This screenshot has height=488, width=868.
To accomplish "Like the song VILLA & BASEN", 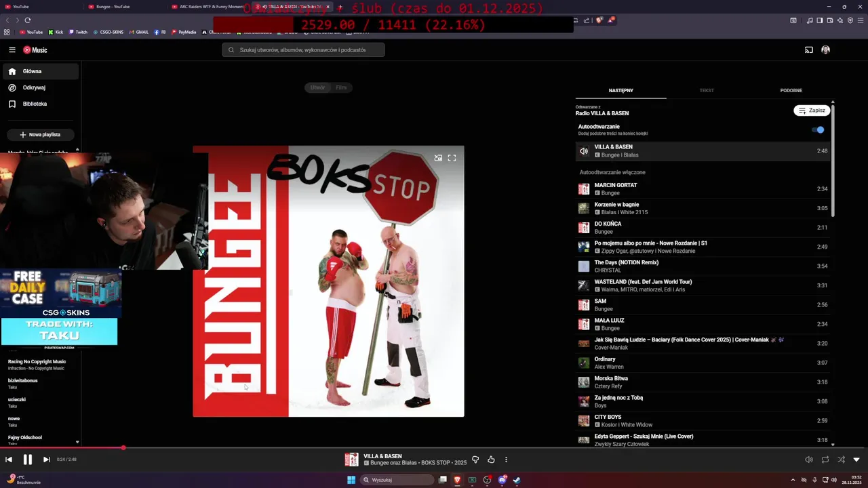I will pos(491,460).
